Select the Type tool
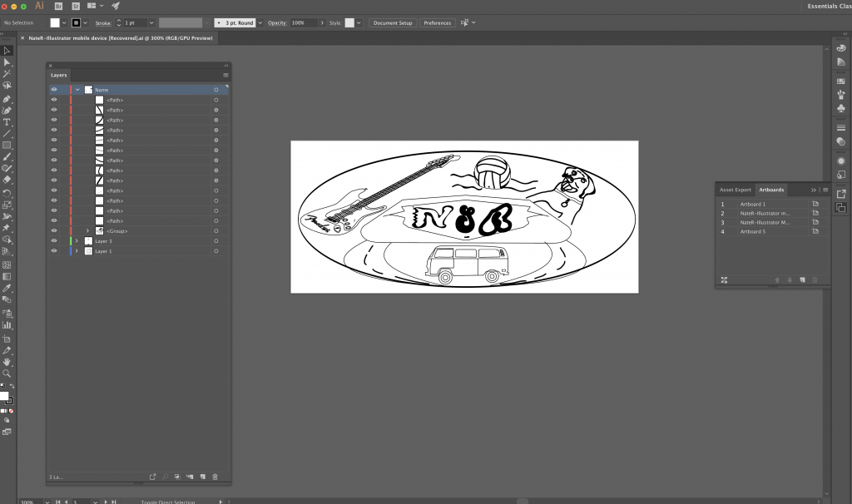This screenshot has height=504, width=852. 7,122
